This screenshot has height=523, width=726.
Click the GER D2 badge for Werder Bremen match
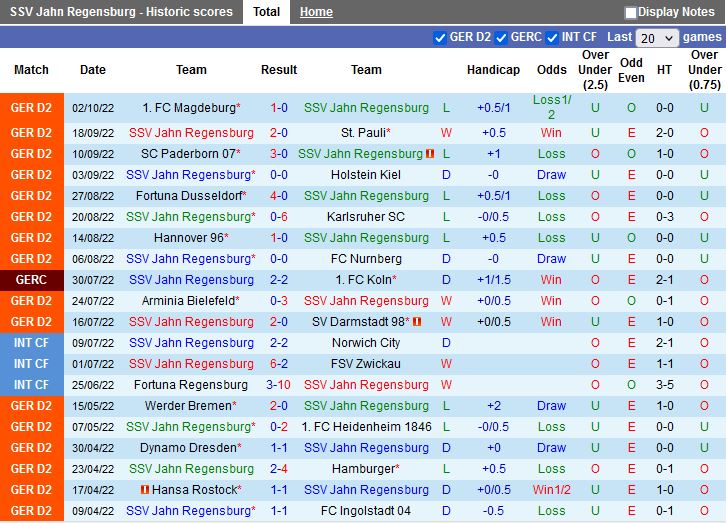31,406
